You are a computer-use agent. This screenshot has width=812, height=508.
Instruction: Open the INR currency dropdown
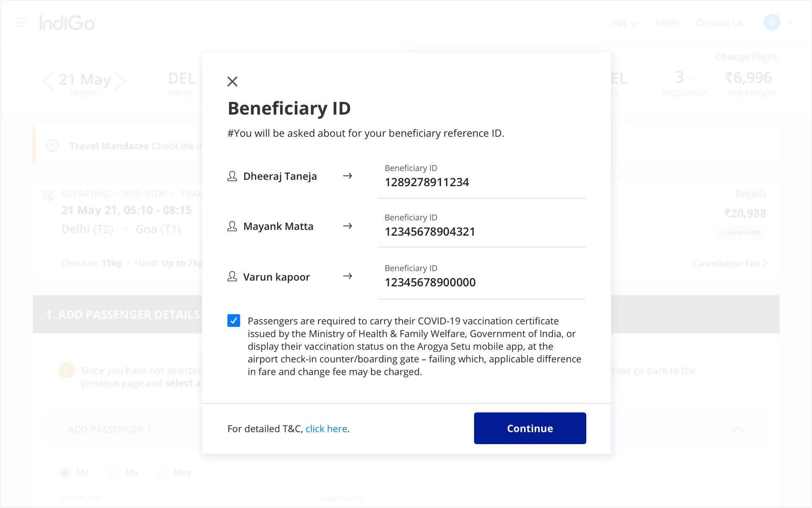624,23
